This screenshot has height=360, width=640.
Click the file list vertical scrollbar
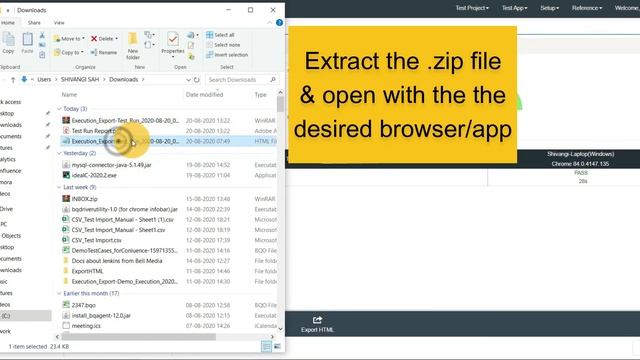tap(280, 104)
